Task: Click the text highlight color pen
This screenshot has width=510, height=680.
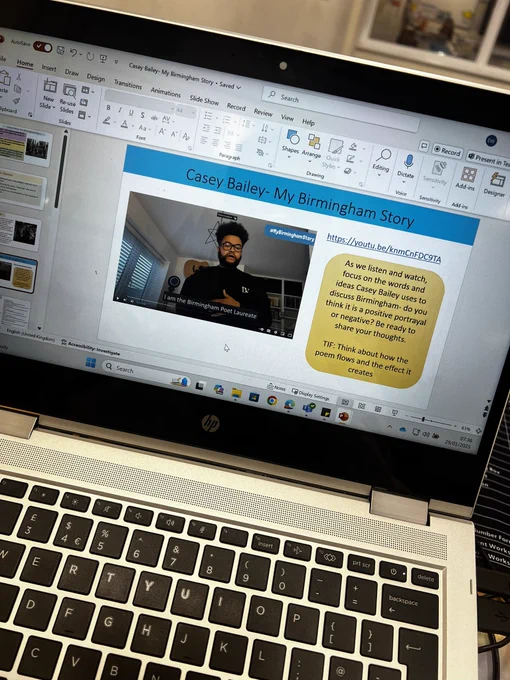Action: [x=107, y=121]
